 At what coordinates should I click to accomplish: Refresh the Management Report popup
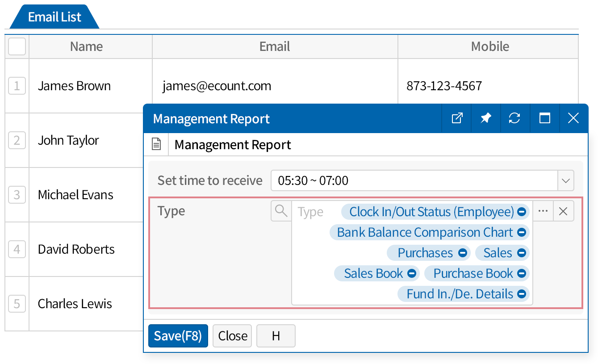click(x=514, y=118)
